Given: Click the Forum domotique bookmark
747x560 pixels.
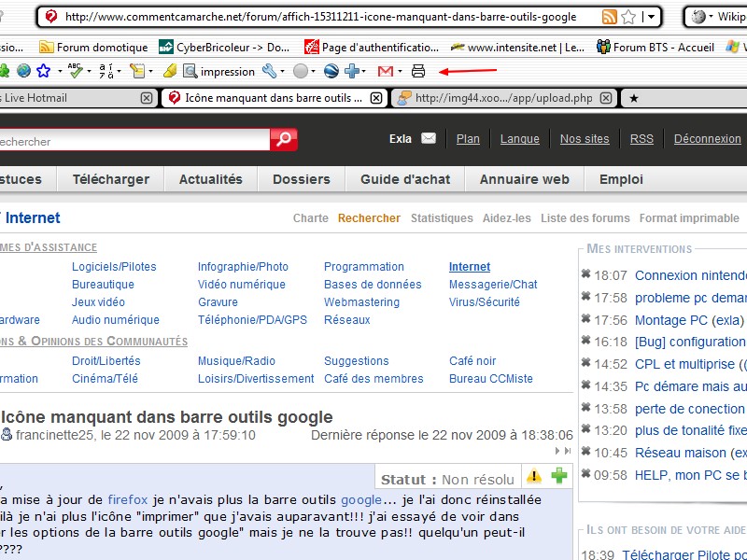Looking at the screenshot, I should click(x=93, y=47).
